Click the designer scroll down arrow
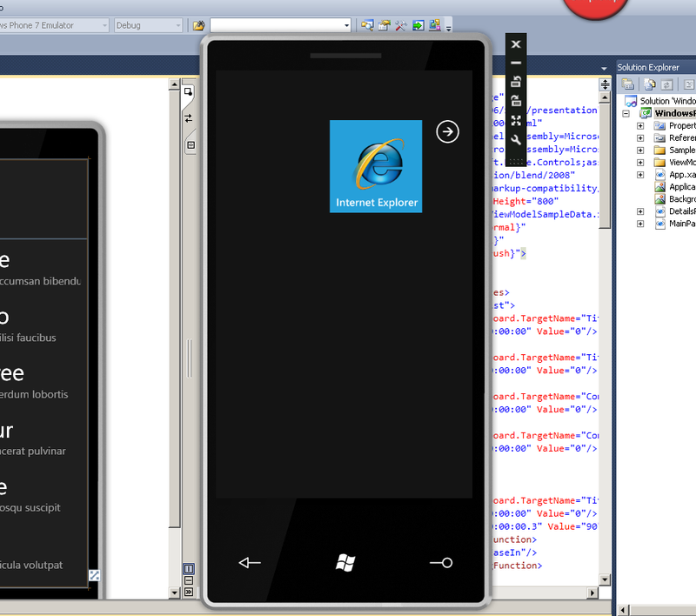The height and width of the screenshot is (616, 696). tap(175, 593)
